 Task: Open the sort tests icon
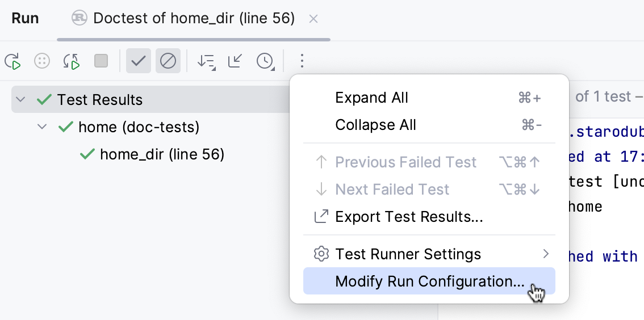point(206,61)
